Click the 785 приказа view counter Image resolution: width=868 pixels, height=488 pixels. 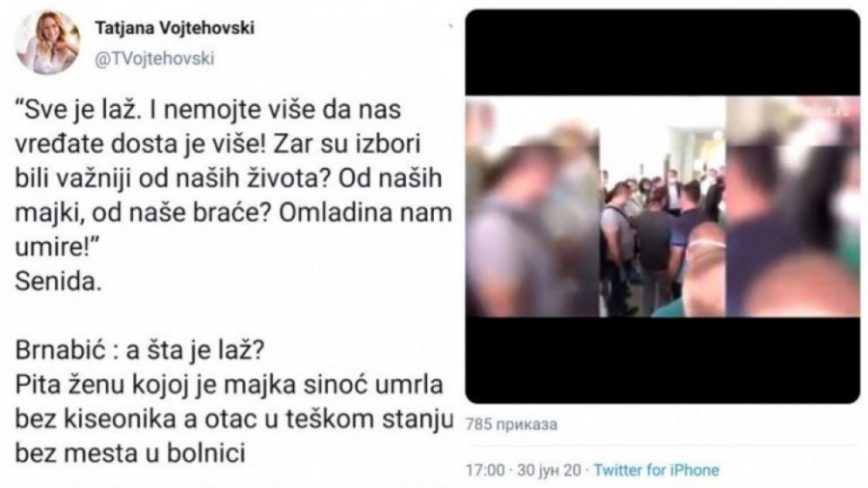click(x=511, y=424)
